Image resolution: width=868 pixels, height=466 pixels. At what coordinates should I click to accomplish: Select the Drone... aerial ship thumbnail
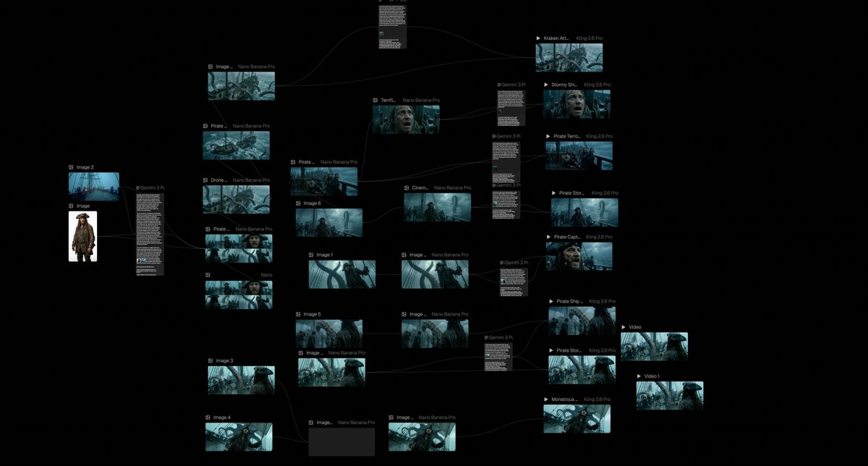tap(237, 200)
